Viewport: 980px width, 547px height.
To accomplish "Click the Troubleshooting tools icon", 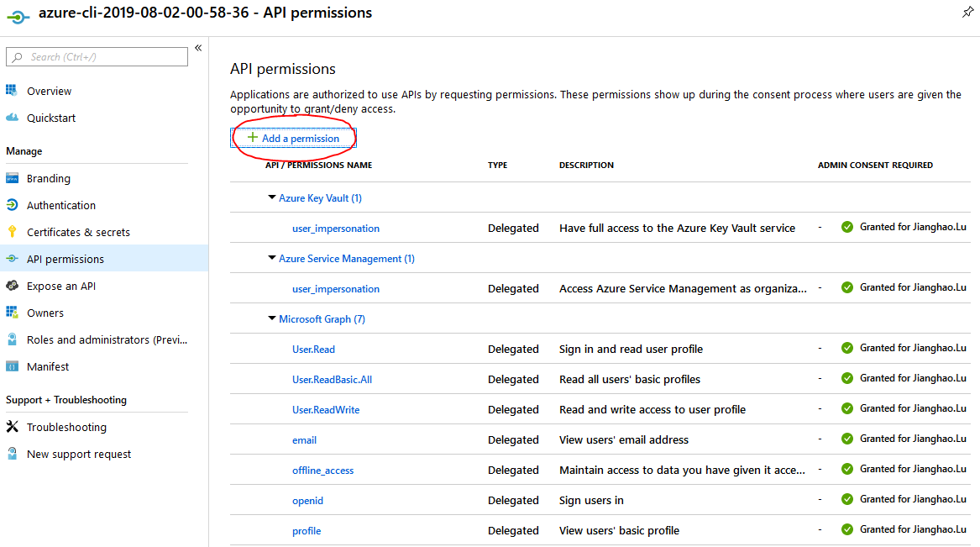I will pyautogui.click(x=12, y=427).
